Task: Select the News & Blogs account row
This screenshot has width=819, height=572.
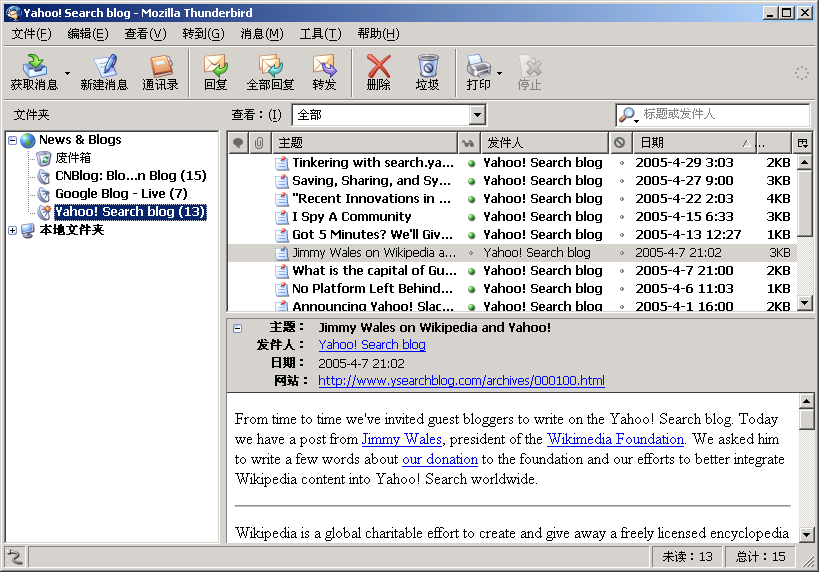Action: (x=80, y=140)
